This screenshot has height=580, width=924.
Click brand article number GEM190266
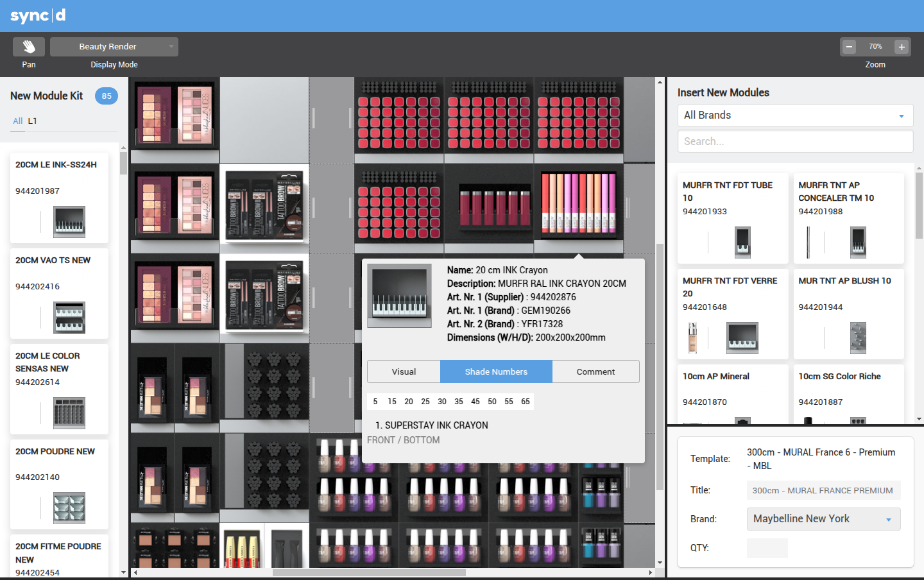[x=545, y=311]
